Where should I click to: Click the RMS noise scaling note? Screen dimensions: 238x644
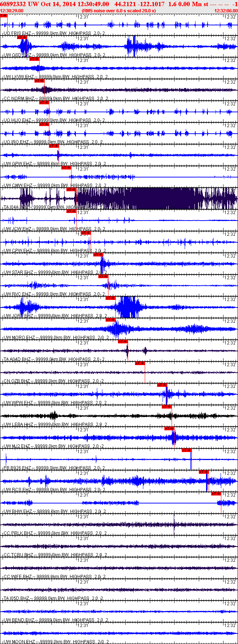coord(119,11)
